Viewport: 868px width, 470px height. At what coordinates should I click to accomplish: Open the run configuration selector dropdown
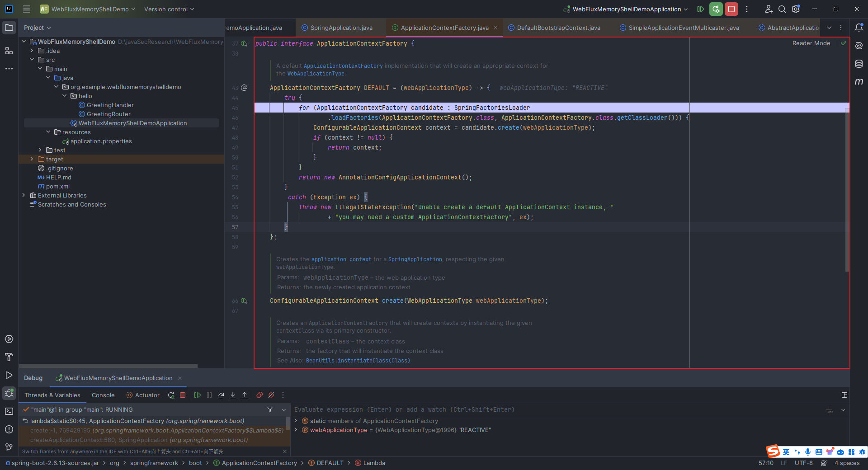coord(626,9)
